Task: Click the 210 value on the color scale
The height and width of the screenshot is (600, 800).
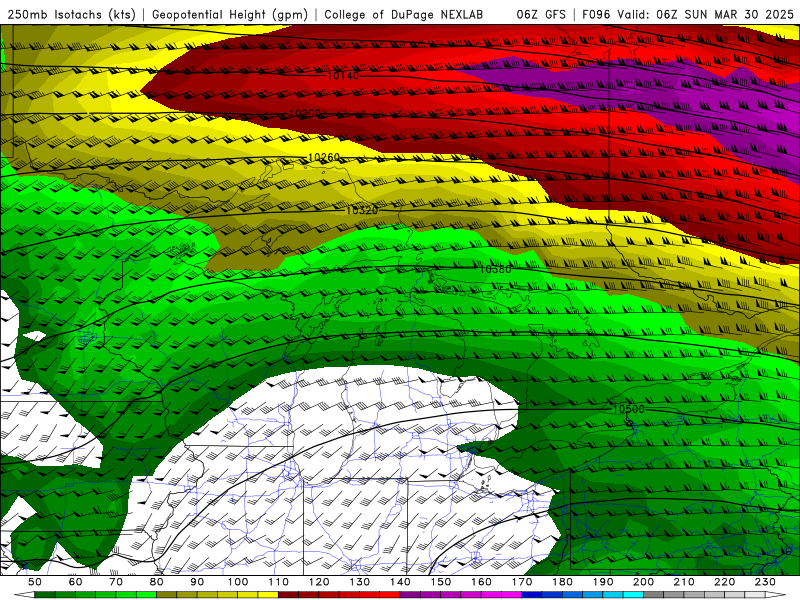Action: pyautogui.click(x=684, y=582)
